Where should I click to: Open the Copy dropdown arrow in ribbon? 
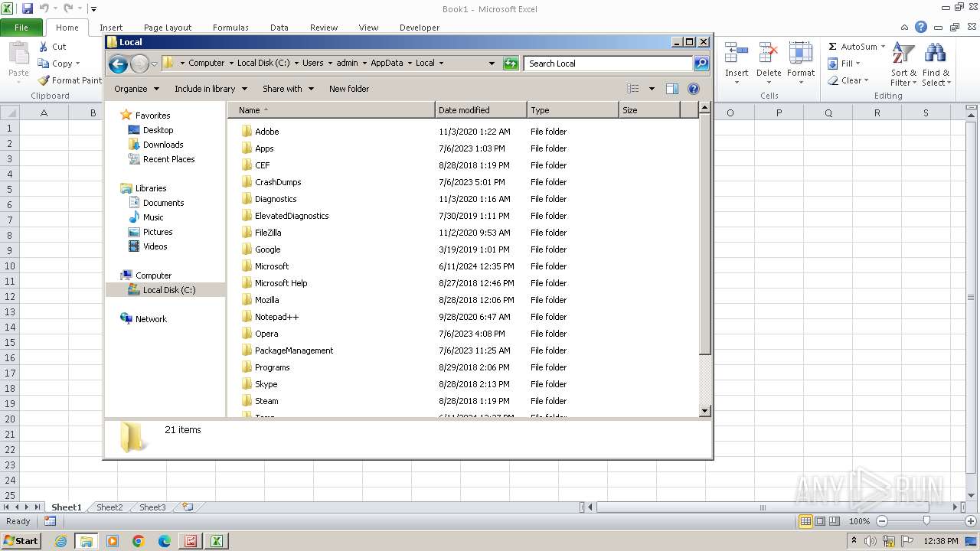click(x=77, y=64)
